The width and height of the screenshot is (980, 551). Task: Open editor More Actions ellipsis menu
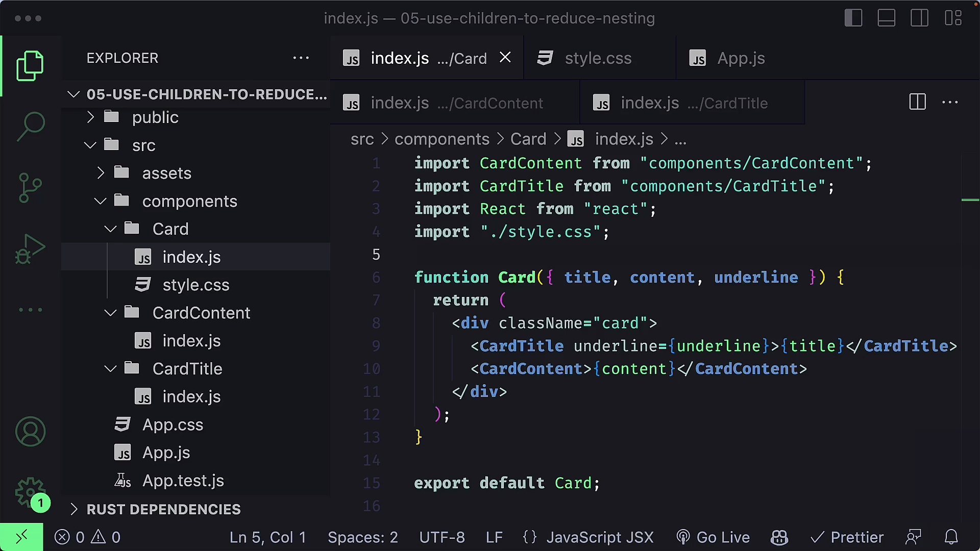[950, 102]
